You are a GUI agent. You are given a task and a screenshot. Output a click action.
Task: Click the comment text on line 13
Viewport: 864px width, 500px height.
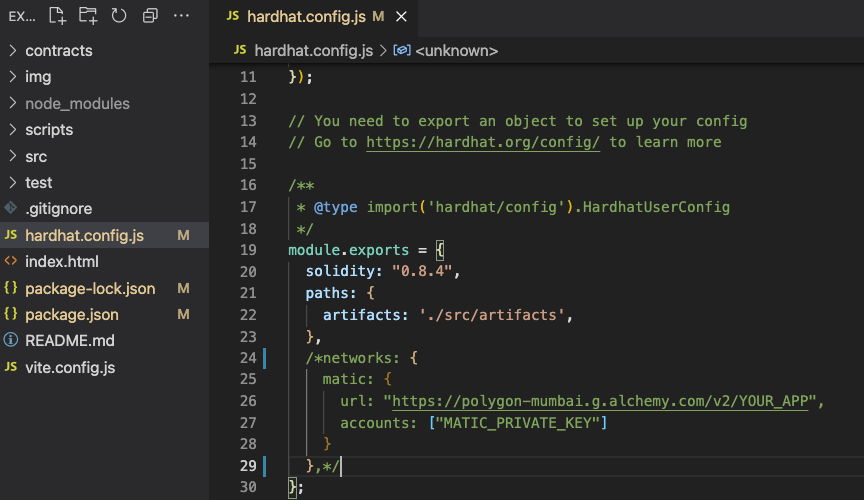point(518,121)
